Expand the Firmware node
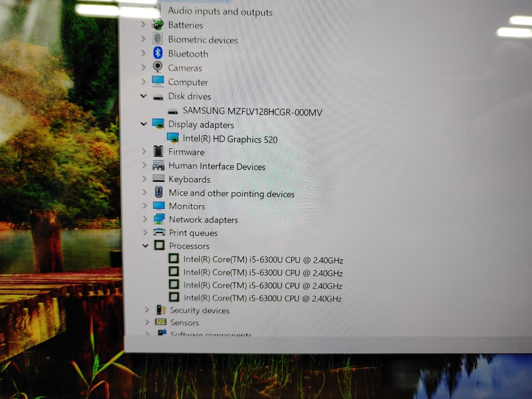 click(144, 151)
